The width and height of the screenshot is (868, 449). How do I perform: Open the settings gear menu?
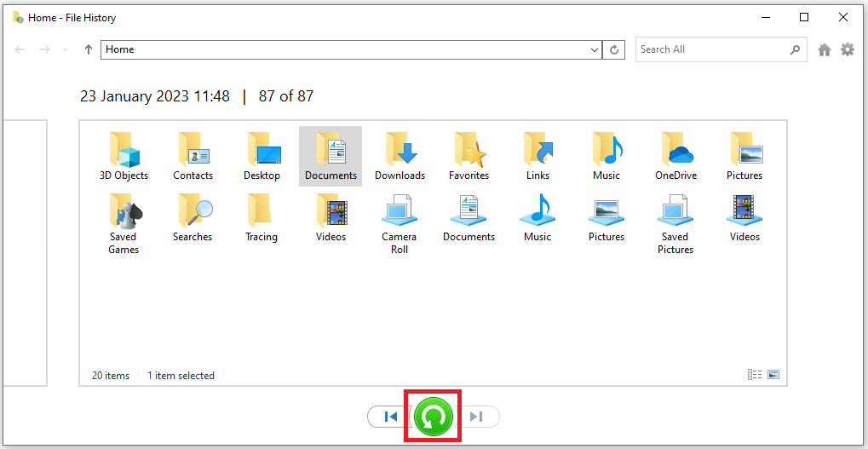848,49
